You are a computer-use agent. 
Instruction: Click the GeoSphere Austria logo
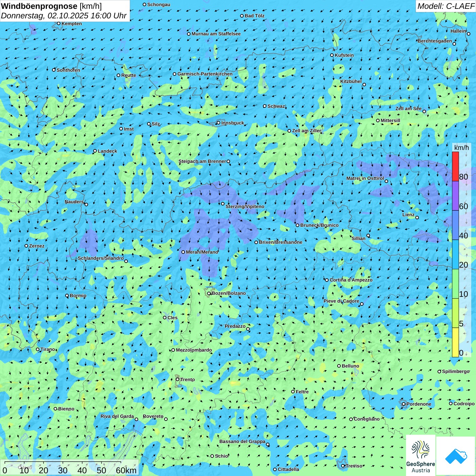tap(421, 455)
